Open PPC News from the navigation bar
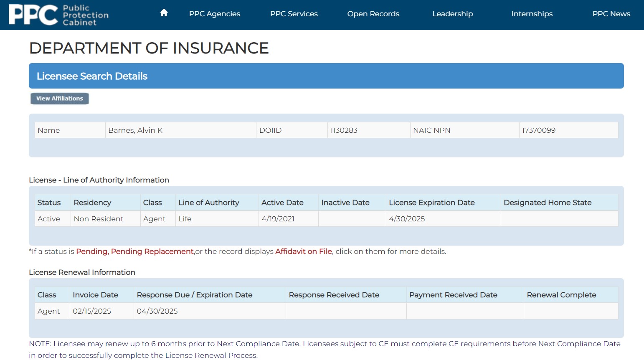644x360 pixels. tap(611, 14)
